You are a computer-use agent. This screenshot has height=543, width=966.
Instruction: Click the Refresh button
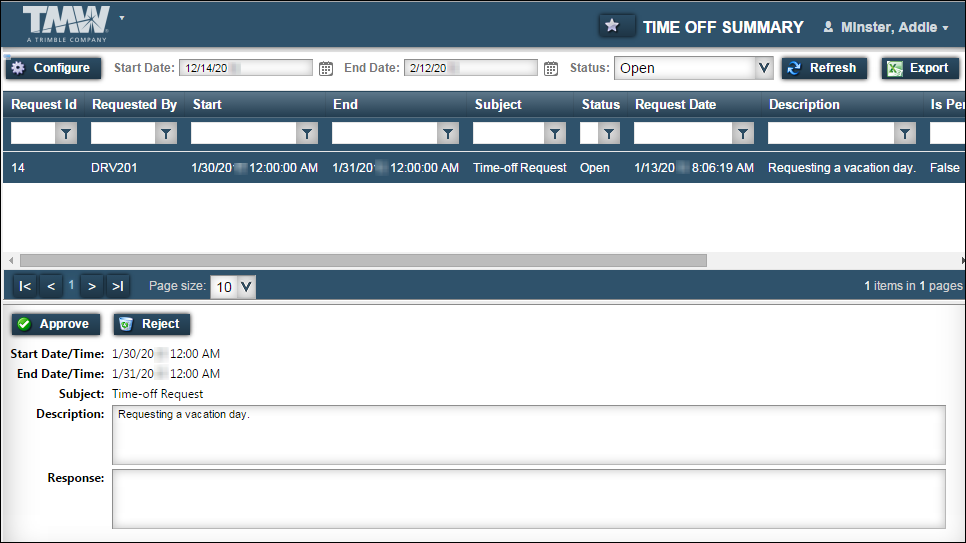tap(824, 68)
